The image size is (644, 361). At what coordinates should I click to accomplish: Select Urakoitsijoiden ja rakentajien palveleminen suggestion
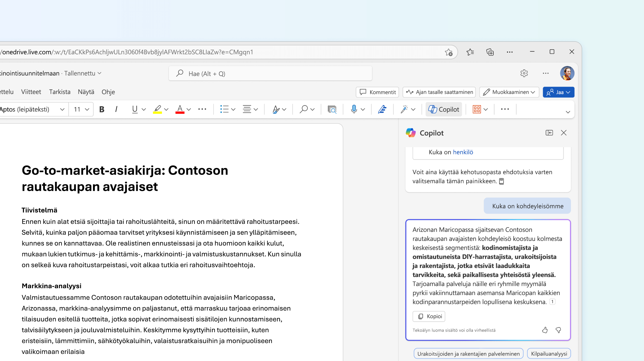pyautogui.click(x=469, y=354)
